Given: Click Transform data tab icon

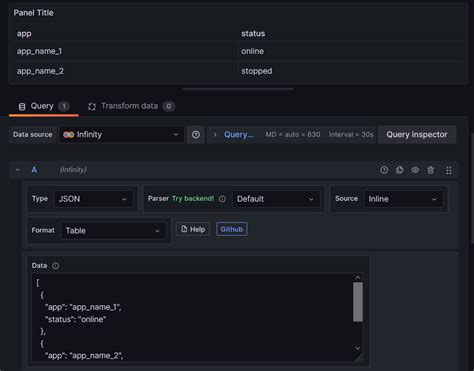Looking at the screenshot, I should click(92, 107).
